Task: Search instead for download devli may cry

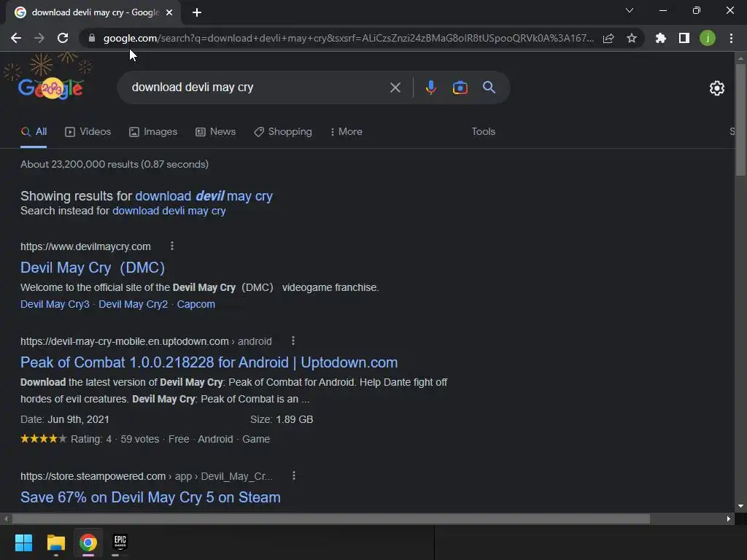Action: point(169,211)
